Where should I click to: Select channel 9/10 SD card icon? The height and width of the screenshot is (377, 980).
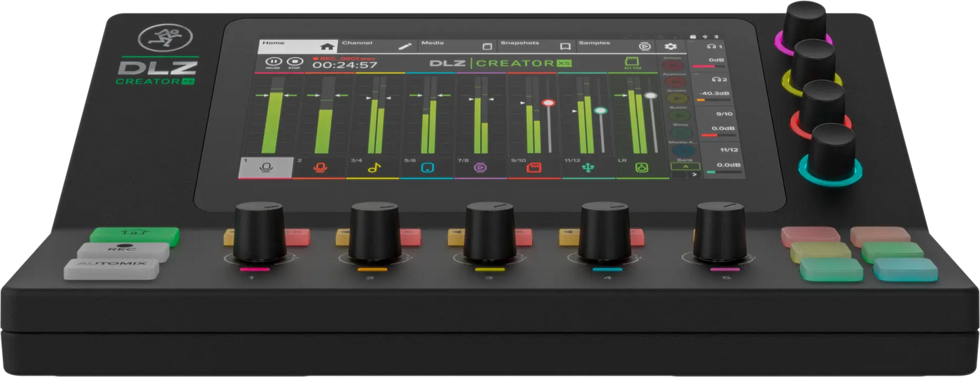[534, 167]
